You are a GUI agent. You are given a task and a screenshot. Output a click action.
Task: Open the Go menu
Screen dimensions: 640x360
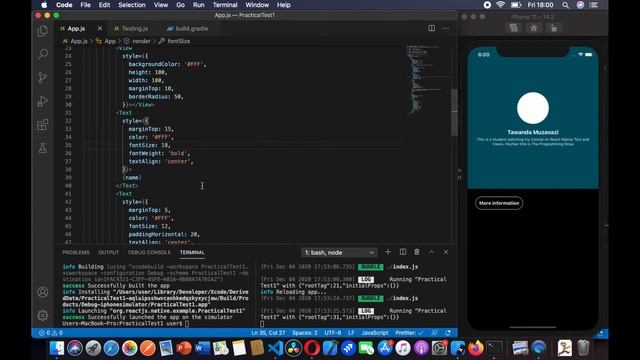[180, 5]
